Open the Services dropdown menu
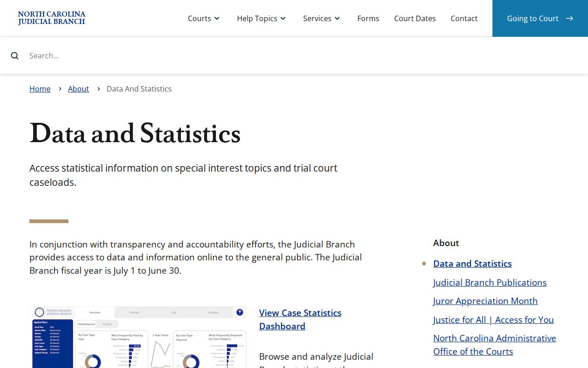Viewport: 588px width, 368px height. (322, 18)
